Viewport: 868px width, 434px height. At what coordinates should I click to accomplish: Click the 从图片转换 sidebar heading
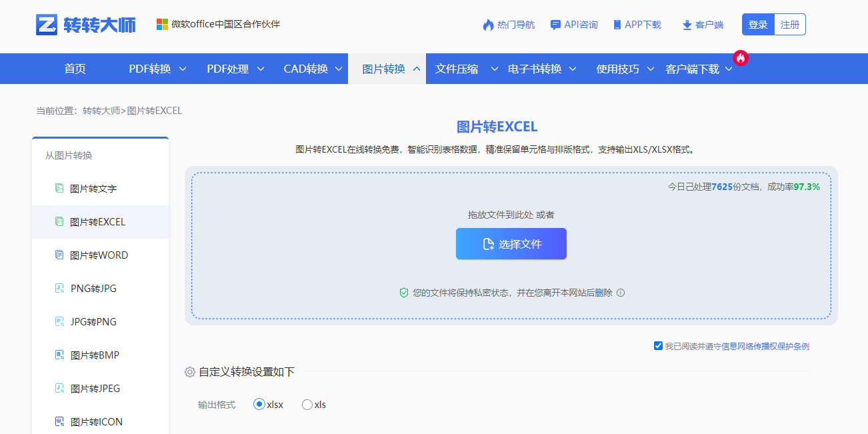[x=69, y=155]
